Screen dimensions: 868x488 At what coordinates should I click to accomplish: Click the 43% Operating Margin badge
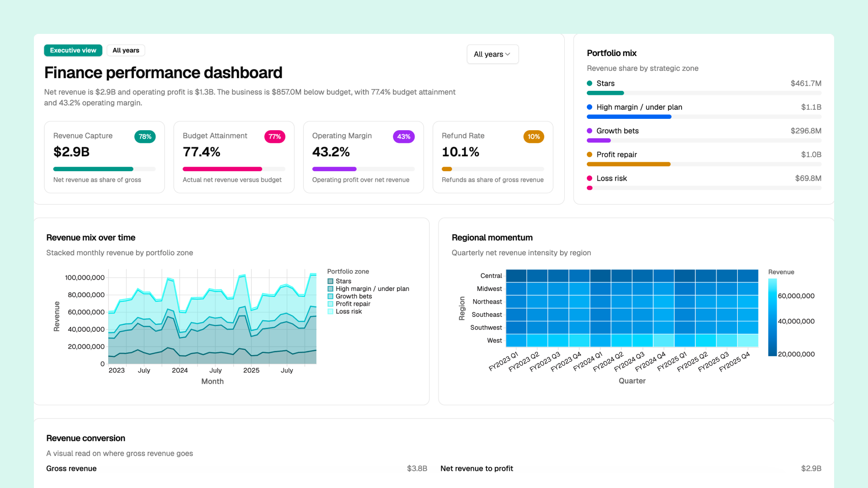[404, 136]
